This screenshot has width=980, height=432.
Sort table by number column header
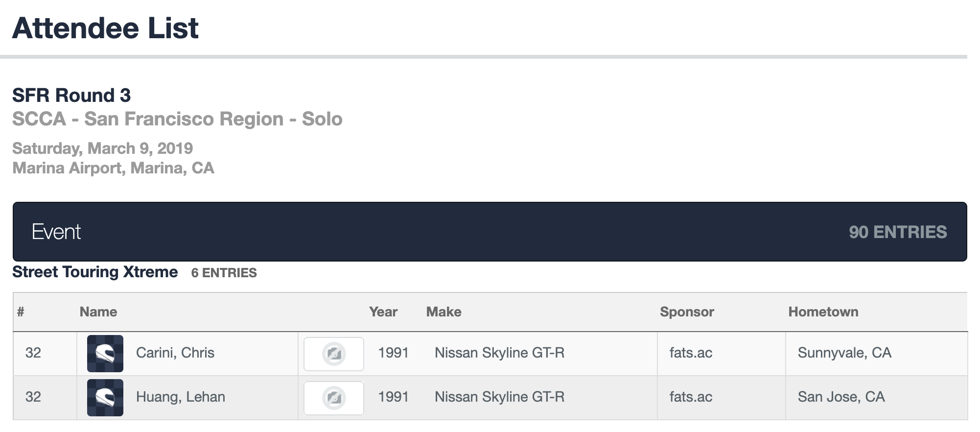(x=21, y=312)
